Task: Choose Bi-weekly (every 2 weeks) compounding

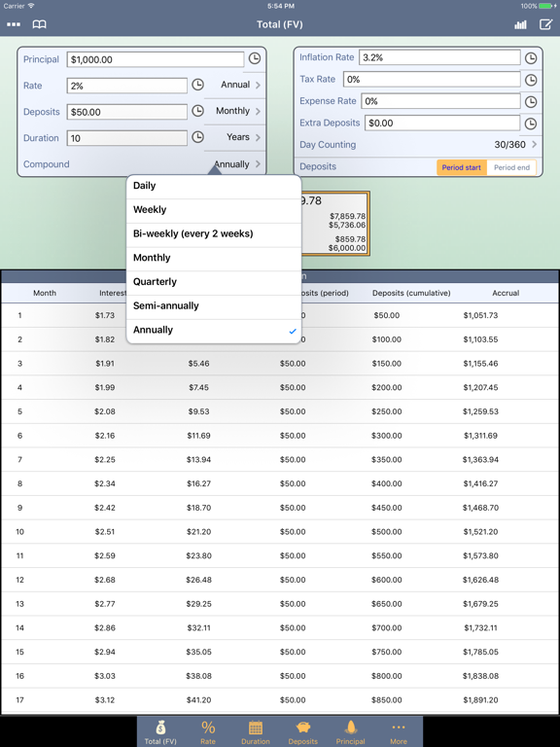Action: tap(214, 233)
